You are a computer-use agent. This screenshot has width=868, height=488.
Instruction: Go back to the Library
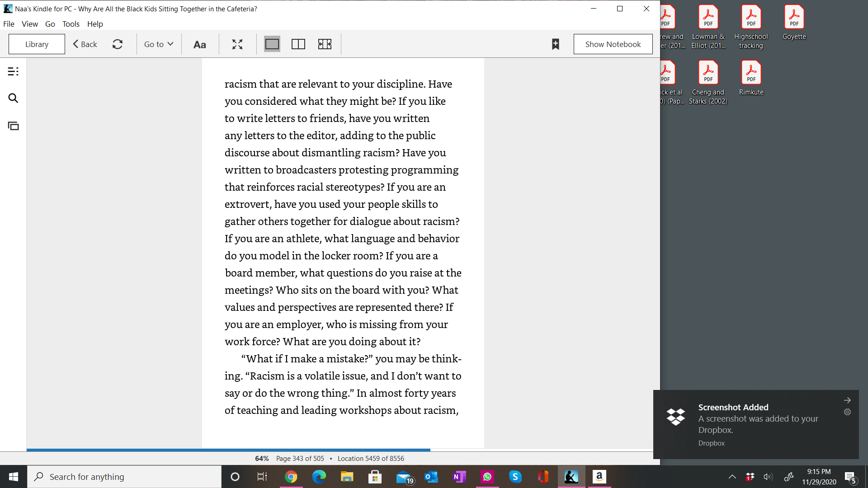point(37,44)
